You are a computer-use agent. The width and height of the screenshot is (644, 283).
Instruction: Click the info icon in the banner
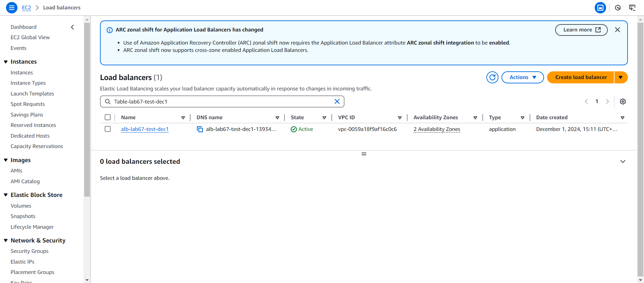coord(110,30)
